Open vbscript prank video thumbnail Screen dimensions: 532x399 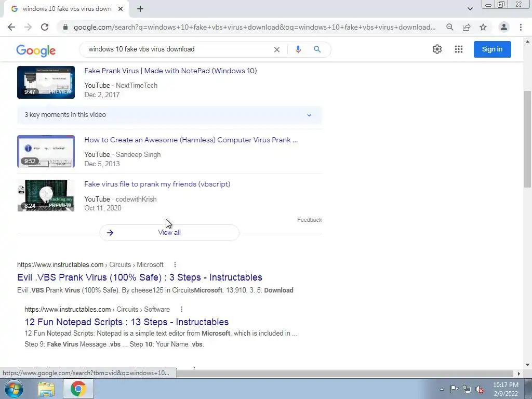[46, 196]
